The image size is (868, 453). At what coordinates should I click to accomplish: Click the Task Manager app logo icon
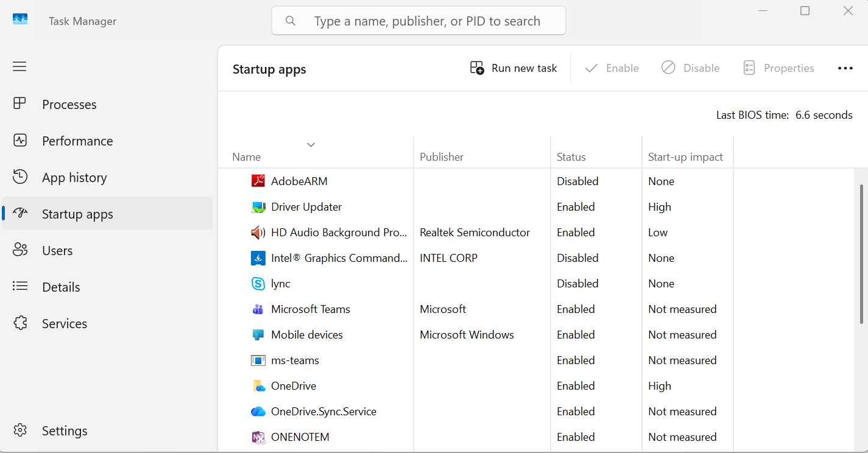click(x=20, y=19)
